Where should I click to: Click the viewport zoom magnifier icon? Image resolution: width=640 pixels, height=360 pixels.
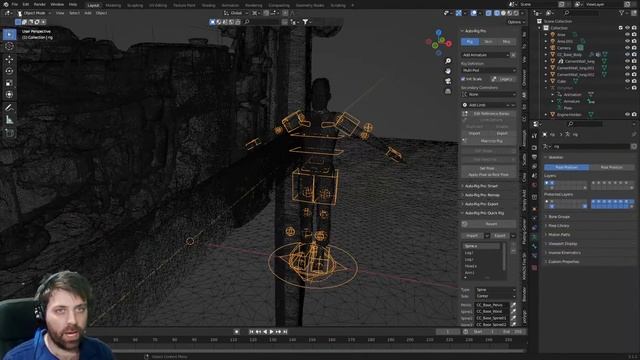tap(448, 61)
